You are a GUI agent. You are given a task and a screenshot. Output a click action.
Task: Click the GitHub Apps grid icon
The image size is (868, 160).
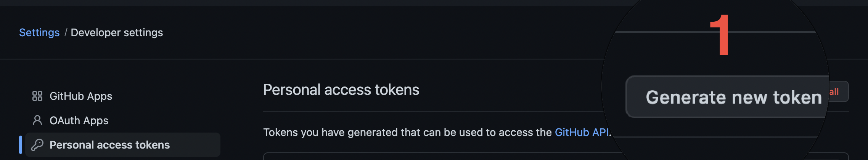37,96
